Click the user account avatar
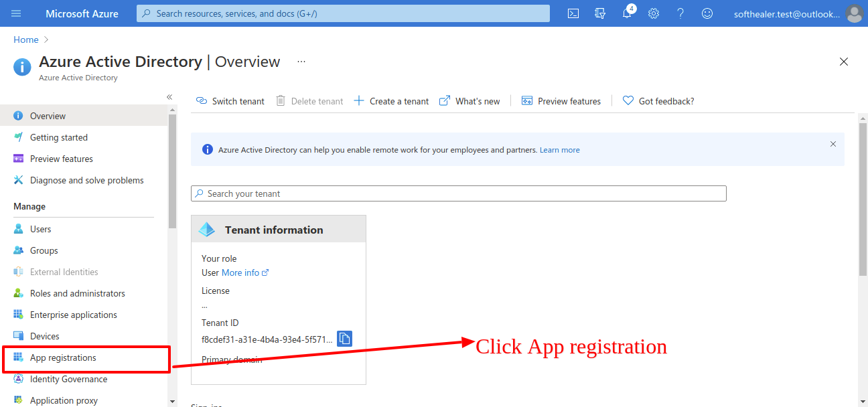The height and width of the screenshot is (407, 868). click(x=854, y=13)
